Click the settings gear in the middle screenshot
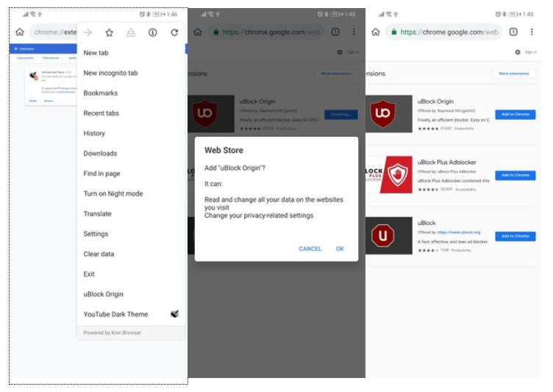 click(339, 52)
